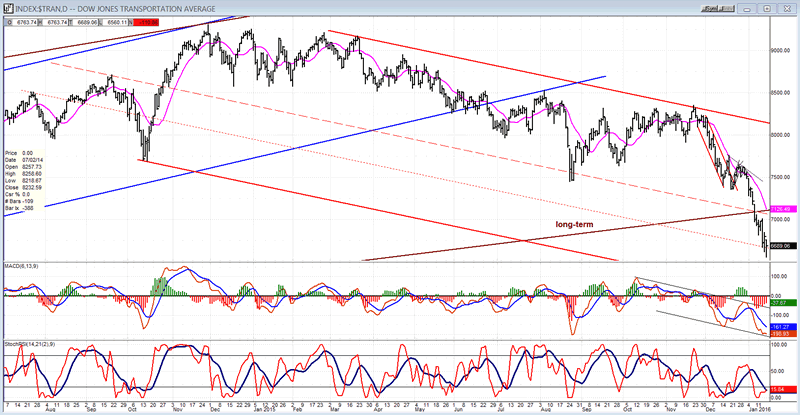Click the 9000.00 price axis label
The image size is (800, 415).
(x=781, y=51)
